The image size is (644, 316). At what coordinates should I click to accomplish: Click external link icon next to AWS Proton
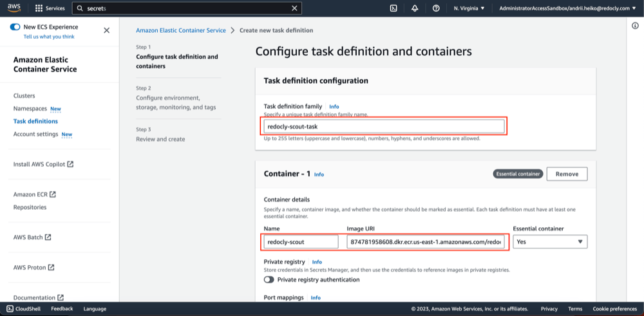click(x=51, y=267)
